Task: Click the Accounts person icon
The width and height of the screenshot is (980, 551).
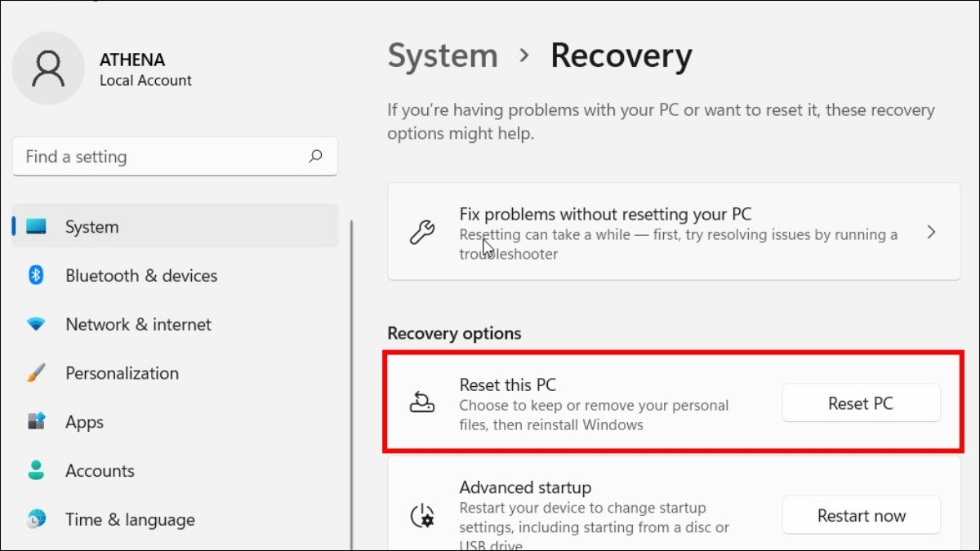Action: 36,471
